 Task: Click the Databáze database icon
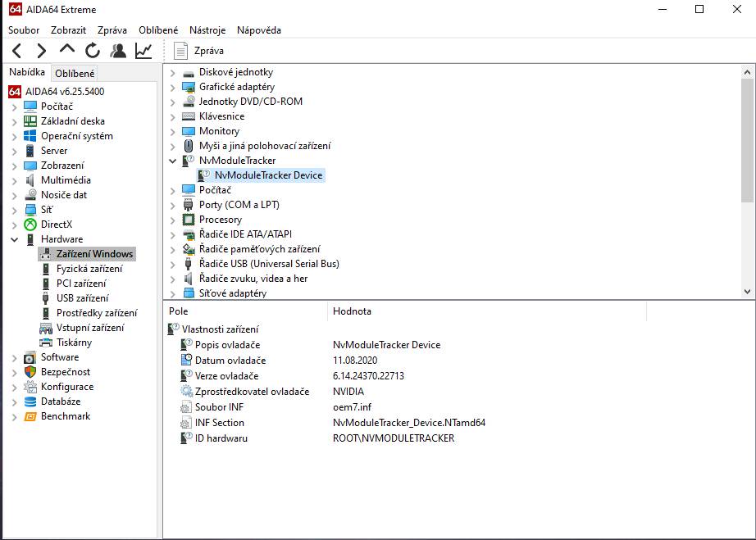pos(30,402)
